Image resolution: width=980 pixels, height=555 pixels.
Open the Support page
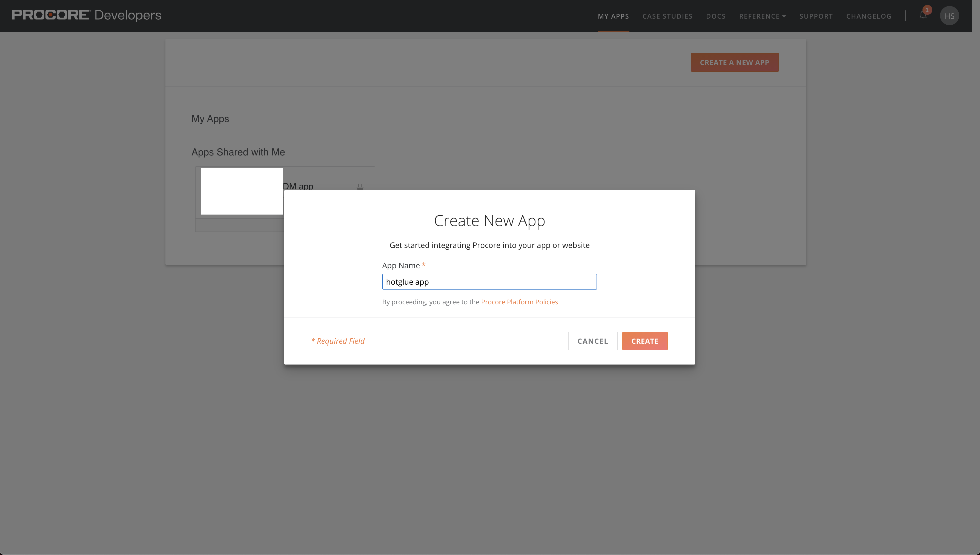pyautogui.click(x=816, y=16)
